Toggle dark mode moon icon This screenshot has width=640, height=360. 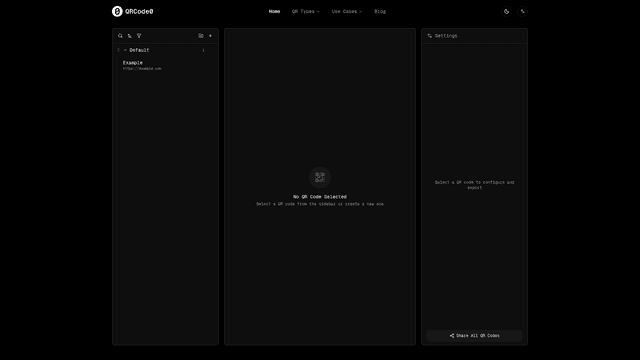(507, 11)
